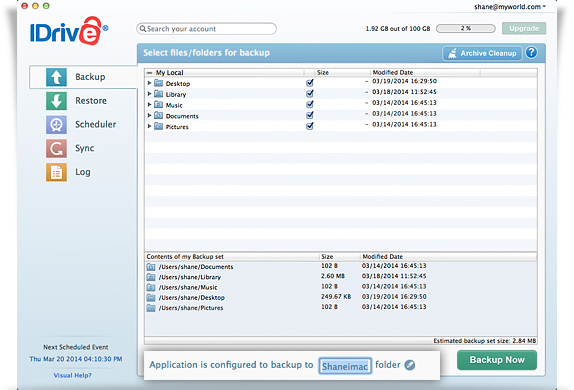Click the Shaneimac folder name field

pyautogui.click(x=345, y=366)
